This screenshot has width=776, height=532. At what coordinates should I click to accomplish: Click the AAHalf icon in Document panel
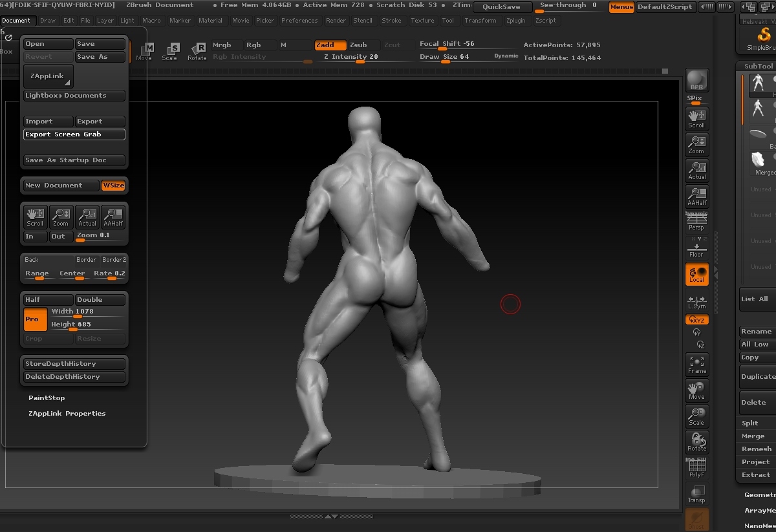pyautogui.click(x=113, y=217)
